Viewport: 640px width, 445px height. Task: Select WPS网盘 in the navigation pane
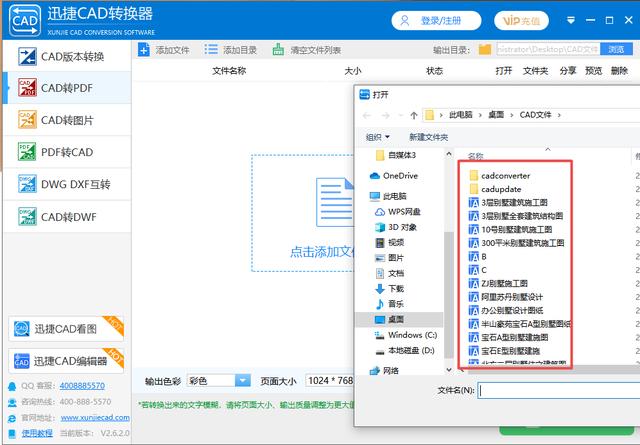[x=398, y=212]
